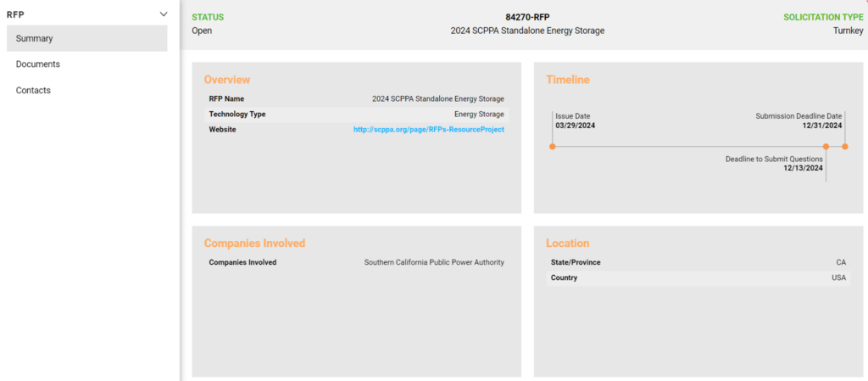868x381 pixels.
Task: Click the Companies Involved panel heading
Action: pos(254,244)
